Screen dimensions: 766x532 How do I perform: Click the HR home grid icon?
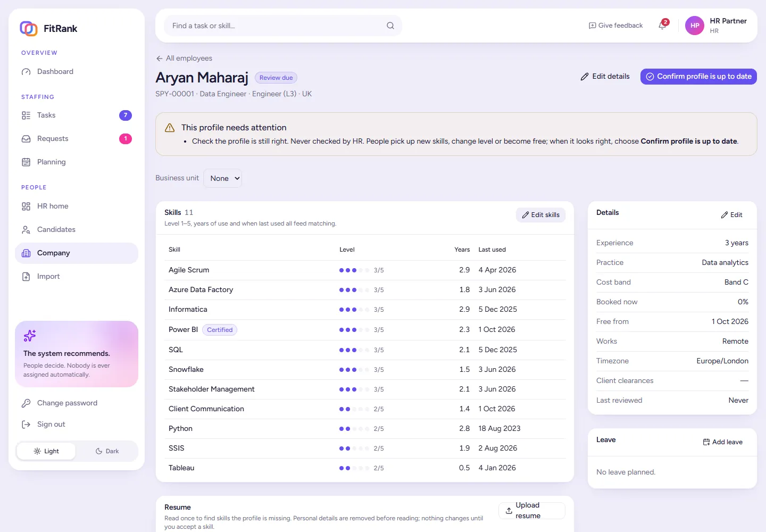pos(26,206)
